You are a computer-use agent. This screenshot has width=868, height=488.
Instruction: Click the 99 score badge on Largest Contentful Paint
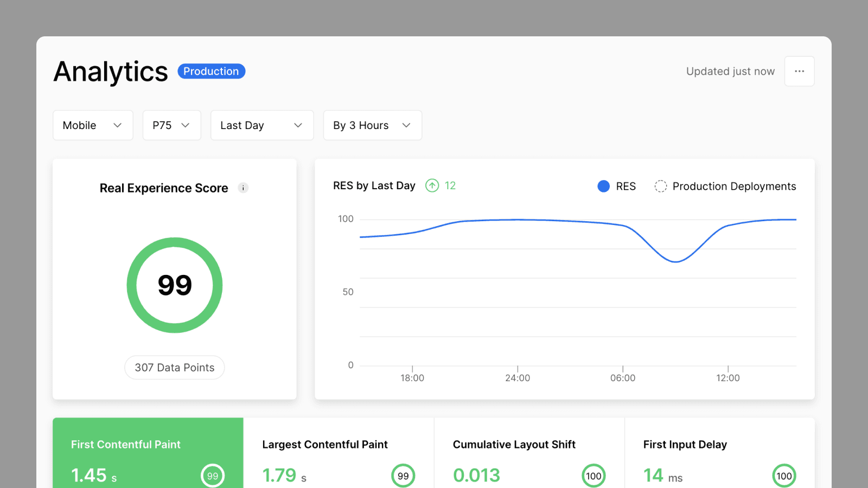[x=403, y=476]
